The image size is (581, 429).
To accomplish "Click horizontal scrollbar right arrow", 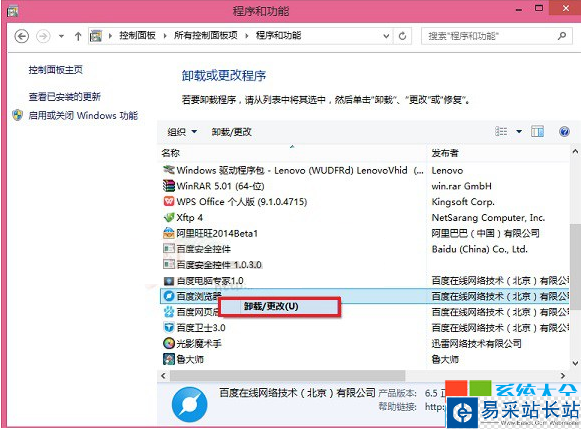I will [563, 376].
